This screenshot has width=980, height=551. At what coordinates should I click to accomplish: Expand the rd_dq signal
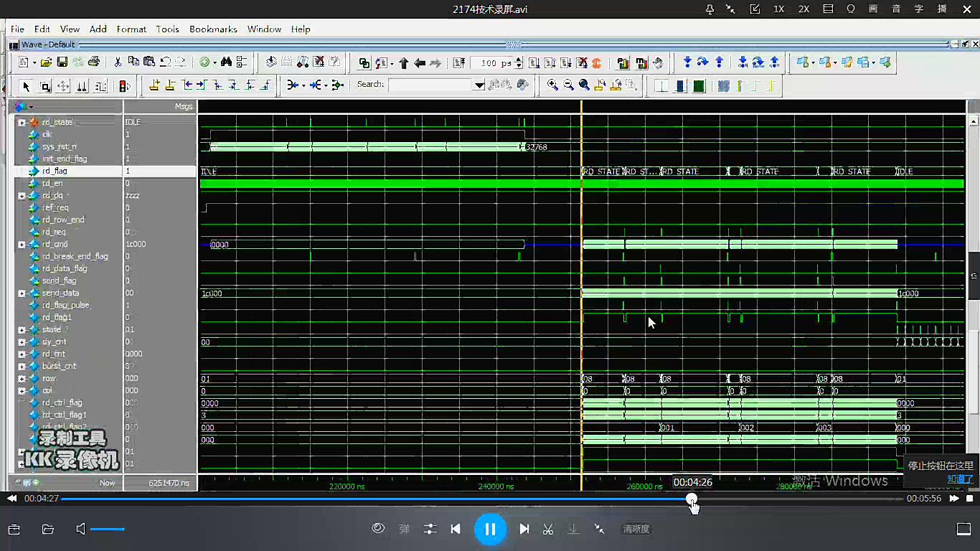click(22, 196)
